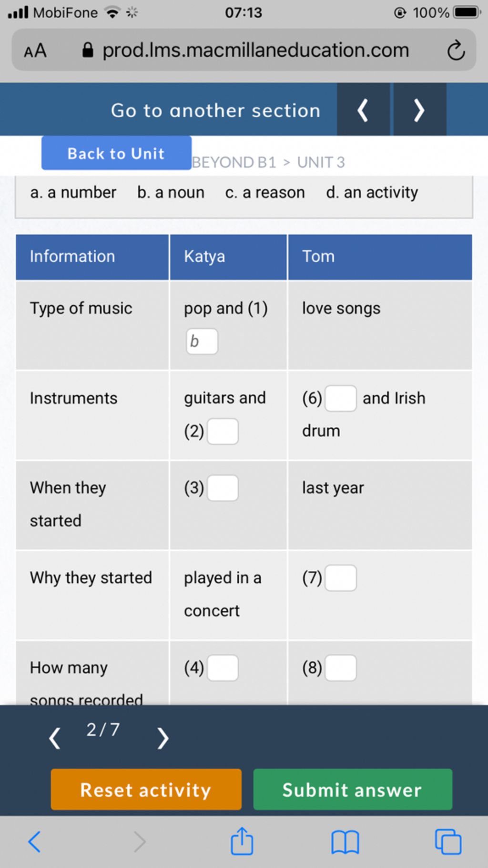Open Safari bookmarks book icon
The height and width of the screenshot is (868, 488).
345,842
